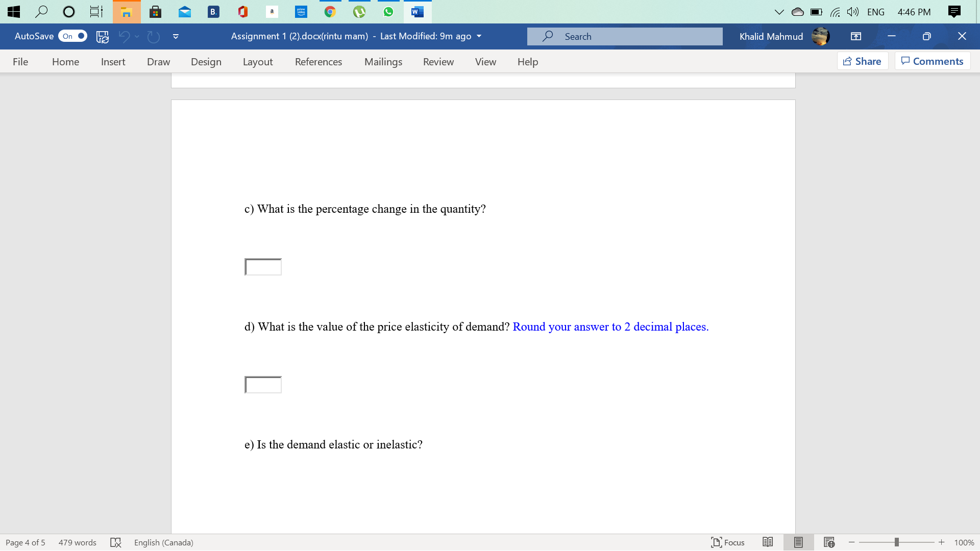Open the Layout ribbon tab
Image resolution: width=980 pixels, height=551 pixels.
click(258, 62)
